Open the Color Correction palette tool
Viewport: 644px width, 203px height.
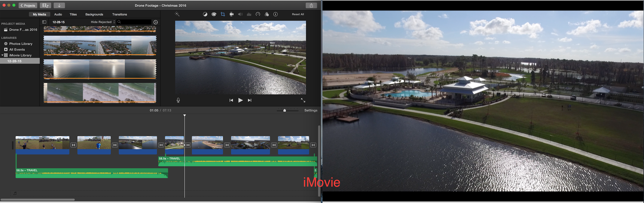(214, 14)
